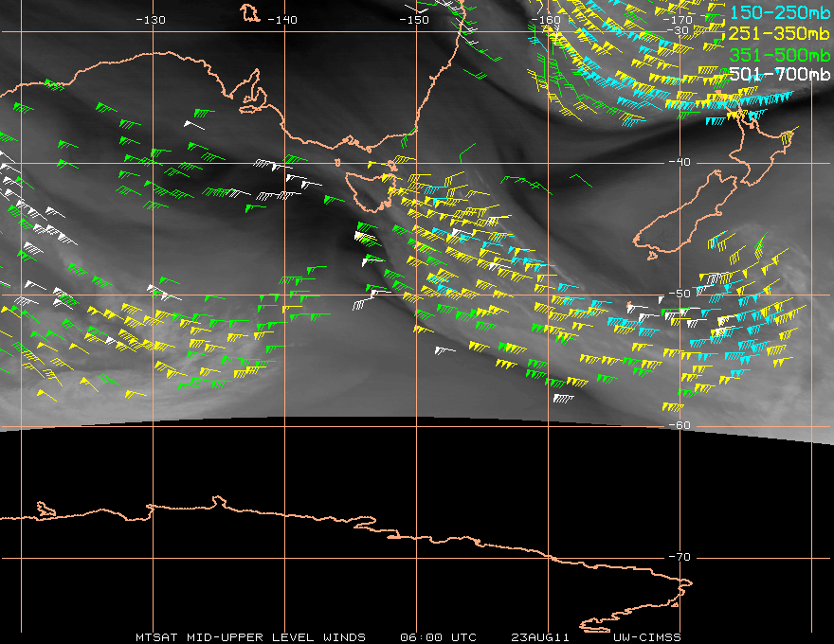Click the -40 latitude label
The width and height of the screenshot is (834, 644).
680,162
